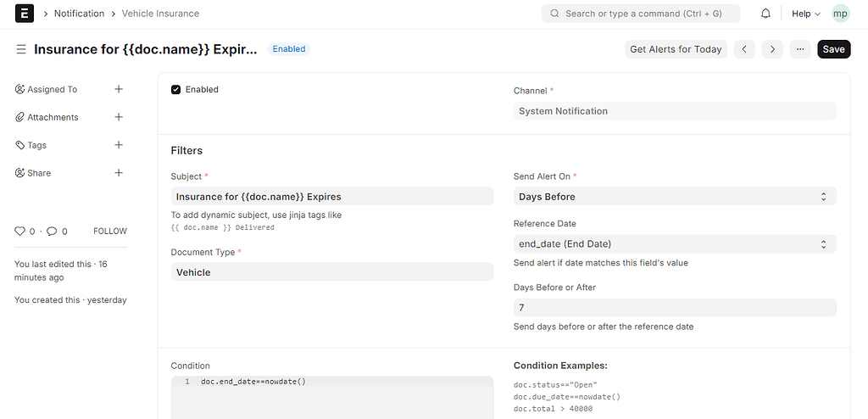Open the Send Alert On dropdown
Viewport: 868px width, 419px height.
(x=675, y=196)
